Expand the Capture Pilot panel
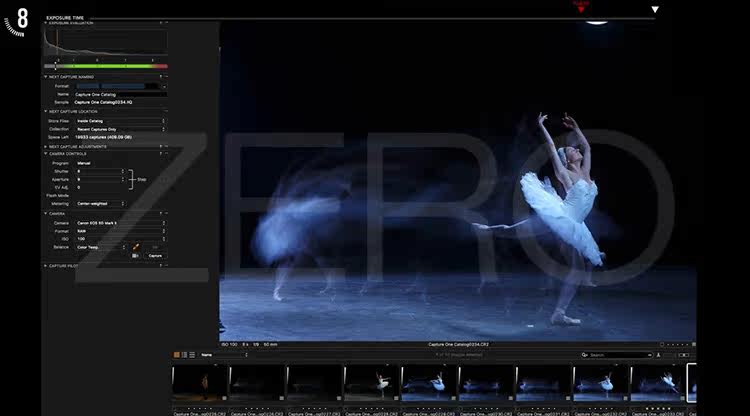This screenshot has width=750, height=416. pos(45,265)
